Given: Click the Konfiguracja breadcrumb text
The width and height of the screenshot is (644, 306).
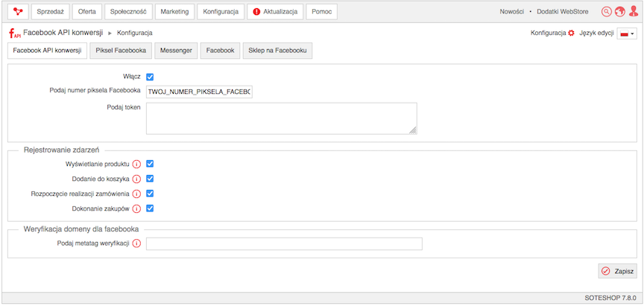Looking at the screenshot, I should (135, 34).
